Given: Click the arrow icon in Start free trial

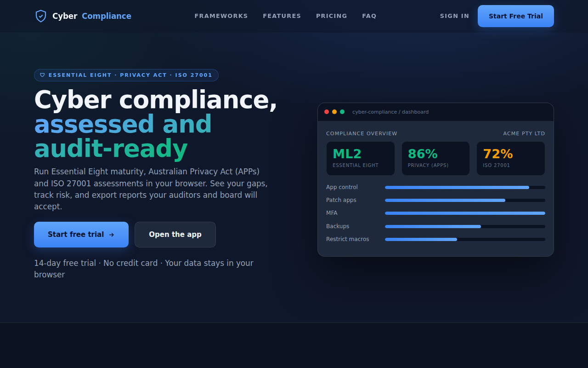Looking at the screenshot, I should tap(112, 235).
